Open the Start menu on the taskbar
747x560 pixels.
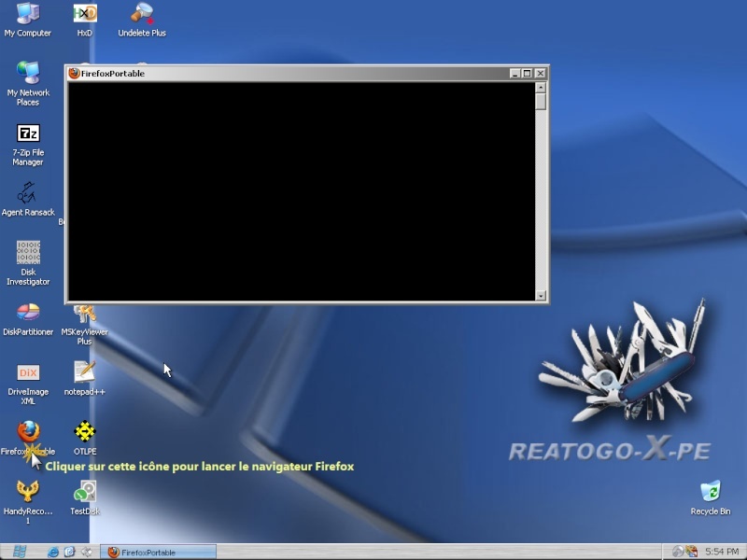pos(19,552)
